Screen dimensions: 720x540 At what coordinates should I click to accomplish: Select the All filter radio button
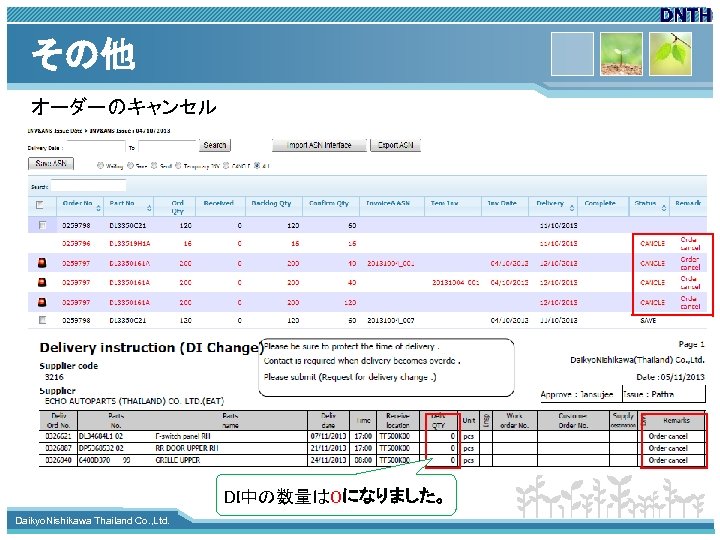tap(257, 166)
